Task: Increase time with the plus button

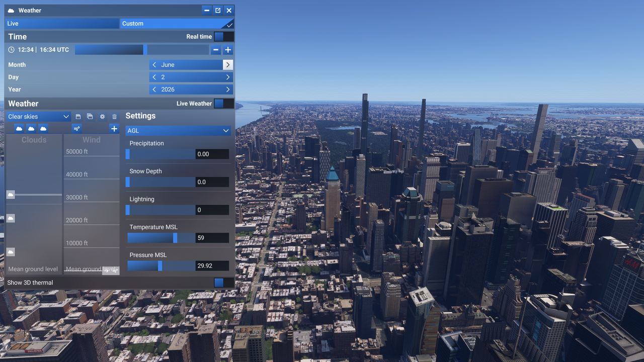Action: pyautogui.click(x=228, y=50)
